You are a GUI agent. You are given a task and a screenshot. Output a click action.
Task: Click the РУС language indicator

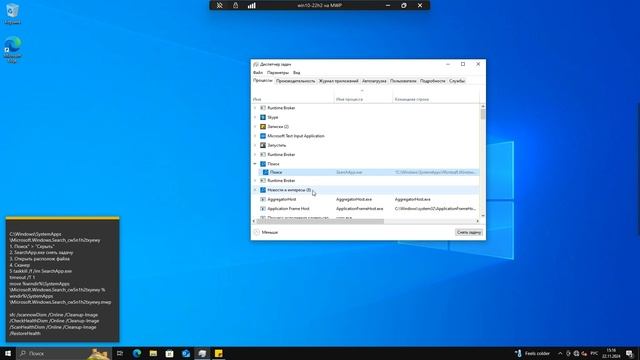[594, 353]
